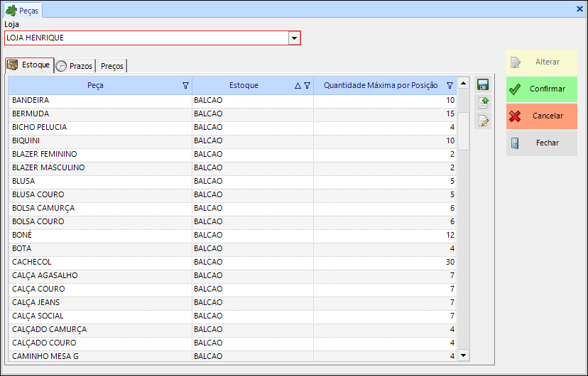
Task: Click quantity 30 in CACHECOL row
Action: pyautogui.click(x=450, y=262)
